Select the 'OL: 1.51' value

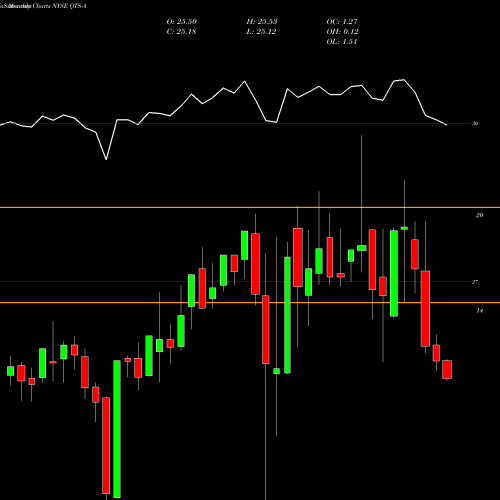[342, 42]
